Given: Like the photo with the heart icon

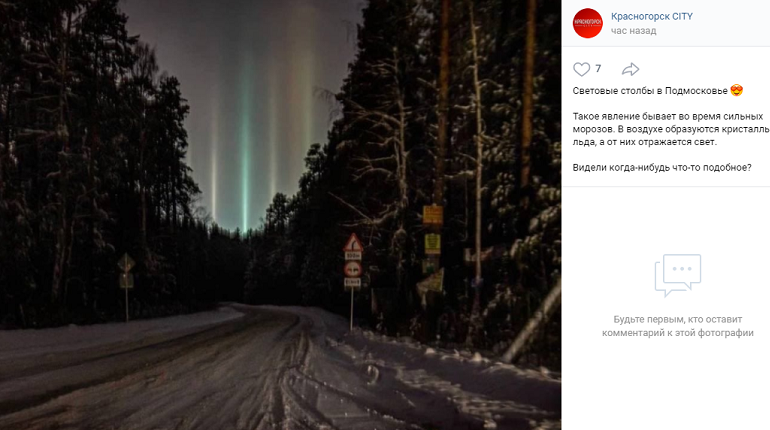Looking at the screenshot, I should 581,69.
